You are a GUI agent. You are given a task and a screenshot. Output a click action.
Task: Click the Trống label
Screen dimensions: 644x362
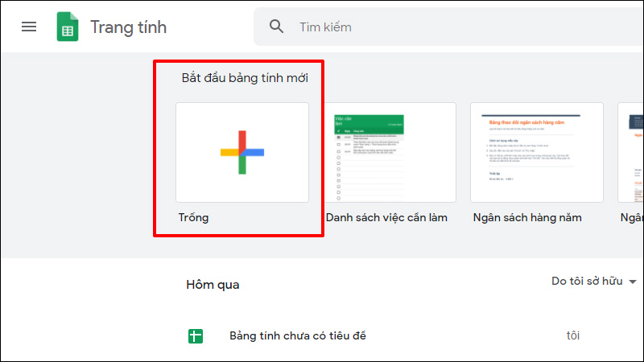(193, 217)
